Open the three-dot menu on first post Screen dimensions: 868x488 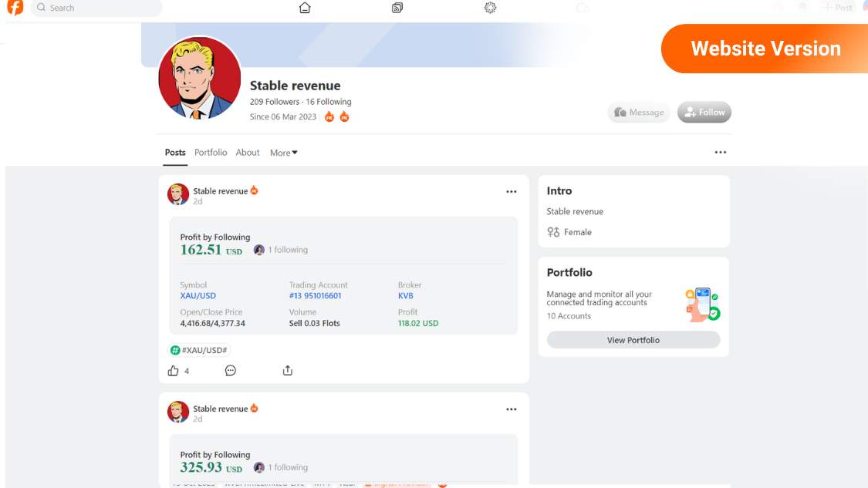[512, 191]
